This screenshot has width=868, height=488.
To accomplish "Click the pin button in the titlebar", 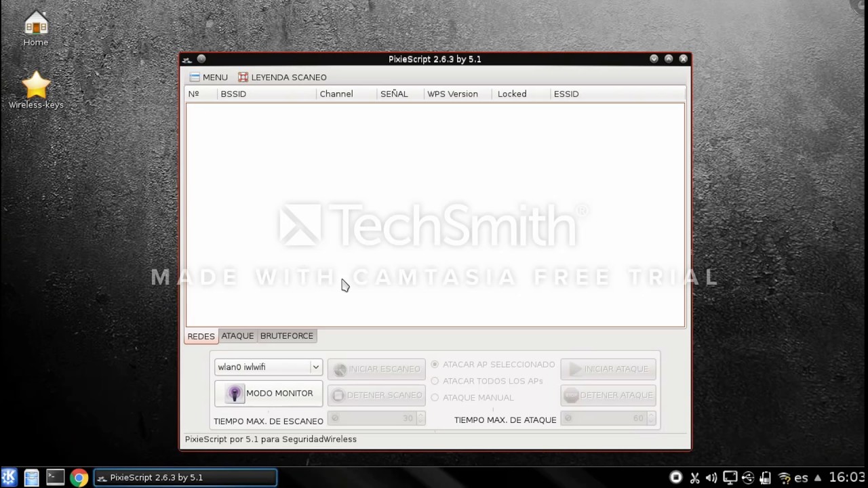I will point(201,59).
